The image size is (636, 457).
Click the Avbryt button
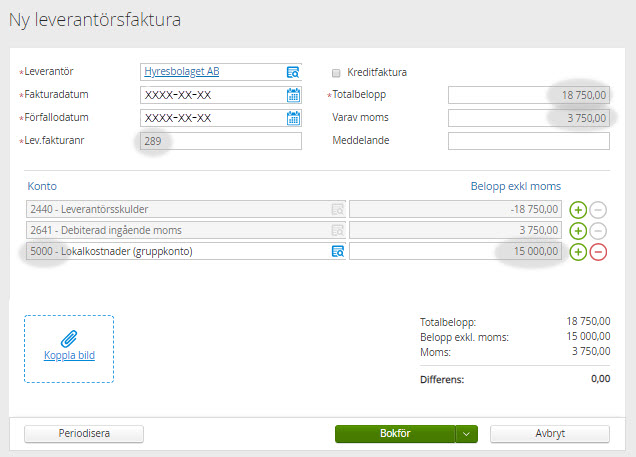(550, 434)
